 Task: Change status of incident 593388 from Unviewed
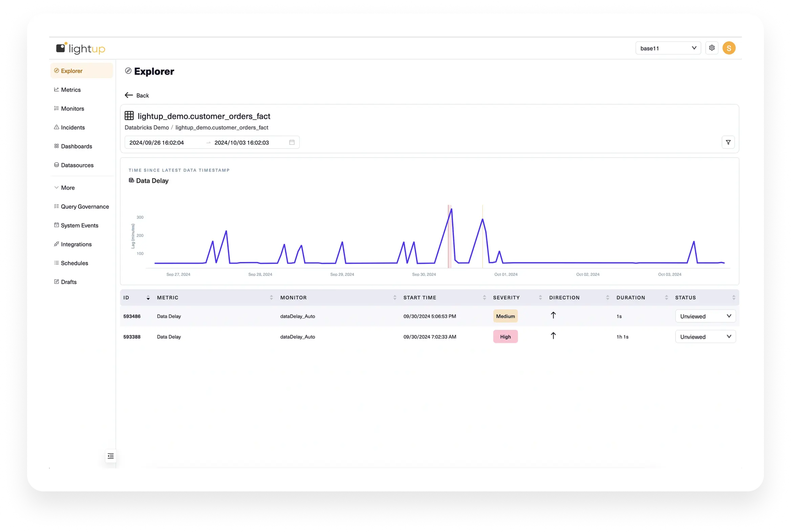click(705, 337)
